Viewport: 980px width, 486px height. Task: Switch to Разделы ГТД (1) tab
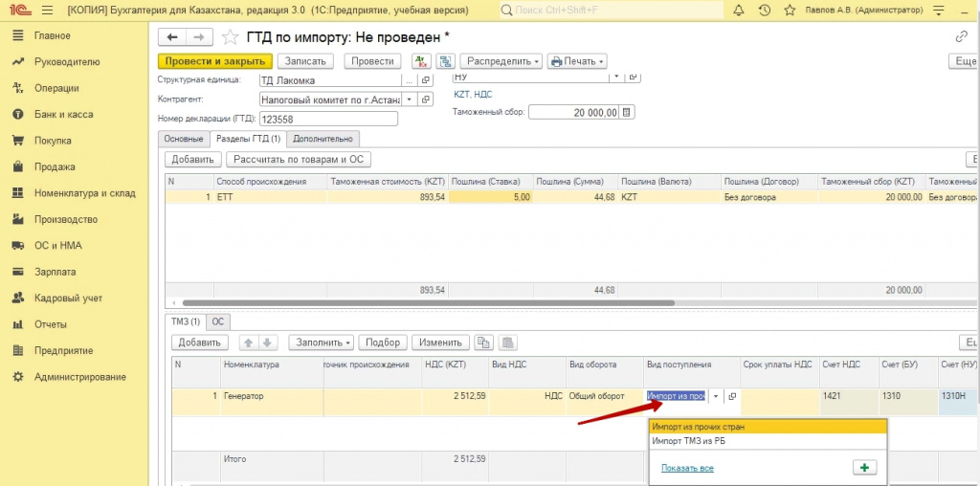(248, 139)
